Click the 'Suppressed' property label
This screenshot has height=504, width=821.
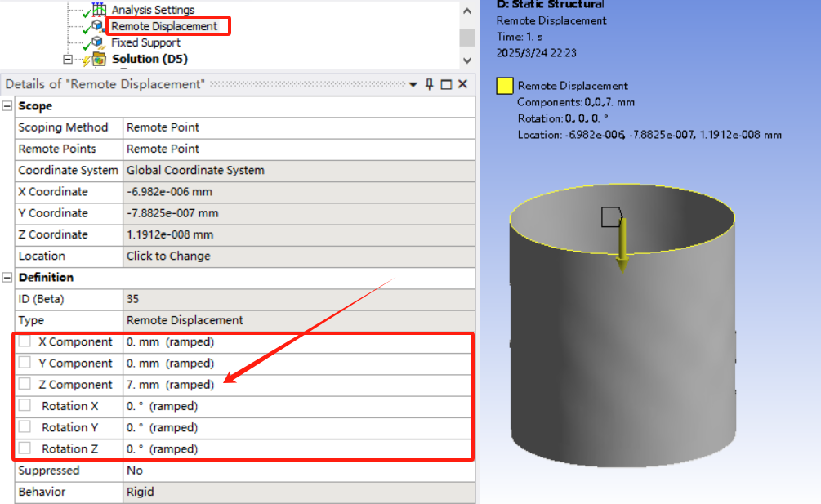(49, 471)
